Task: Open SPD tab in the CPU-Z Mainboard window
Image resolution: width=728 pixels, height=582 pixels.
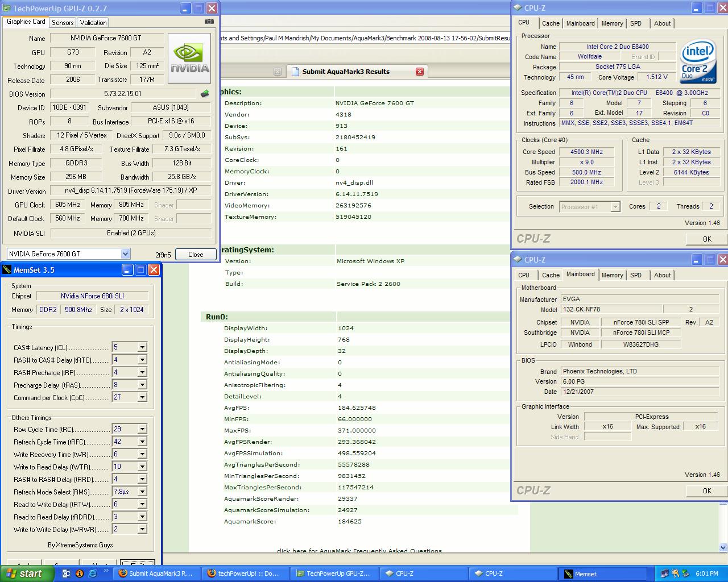Action: [636, 275]
